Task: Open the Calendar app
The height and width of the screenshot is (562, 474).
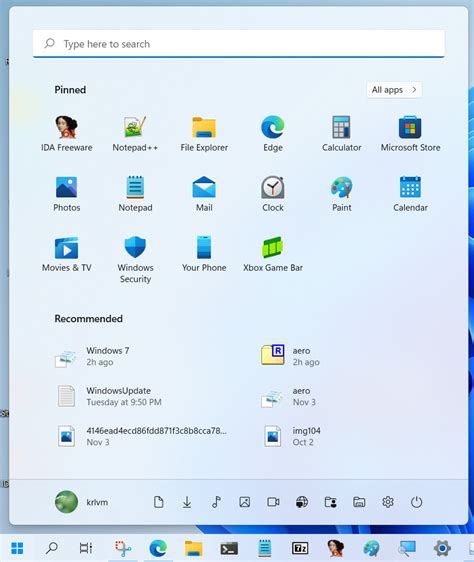Action: coord(410,194)
